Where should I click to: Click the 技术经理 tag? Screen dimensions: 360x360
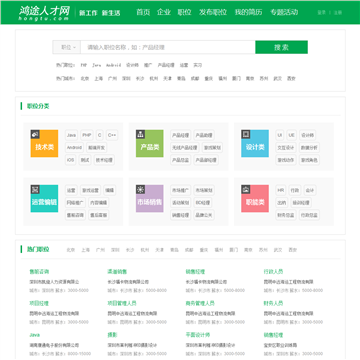(104, 160)
